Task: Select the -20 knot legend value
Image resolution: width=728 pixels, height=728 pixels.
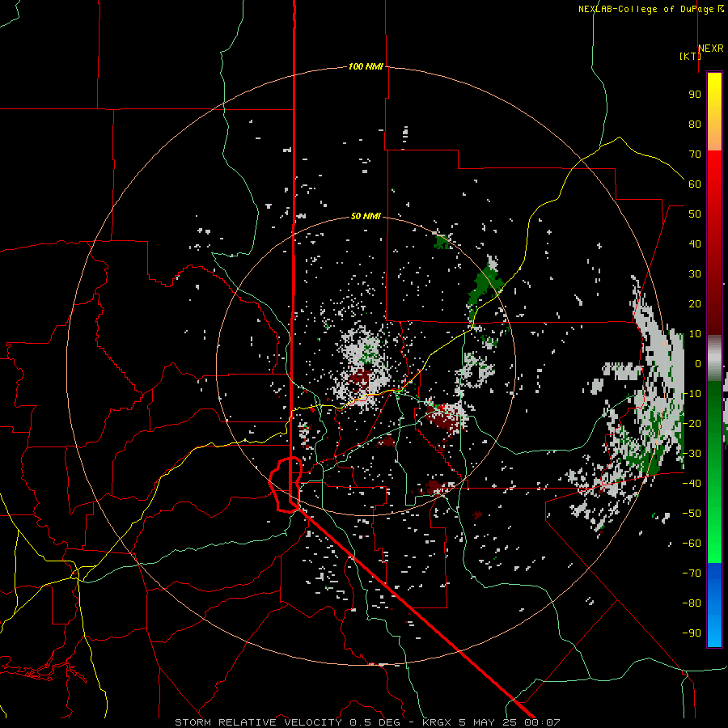Action: (692, 423)
